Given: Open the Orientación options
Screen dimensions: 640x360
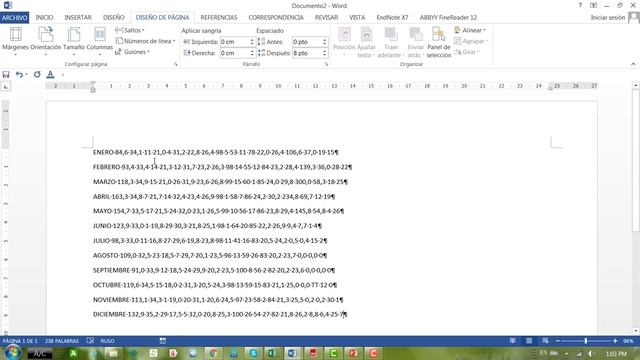Looking at the screenshot, I should click(x=45, y=41).
